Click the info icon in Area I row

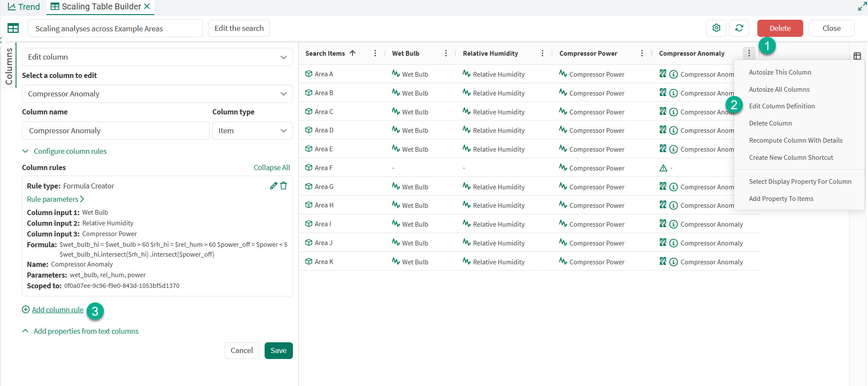point(673,224)
